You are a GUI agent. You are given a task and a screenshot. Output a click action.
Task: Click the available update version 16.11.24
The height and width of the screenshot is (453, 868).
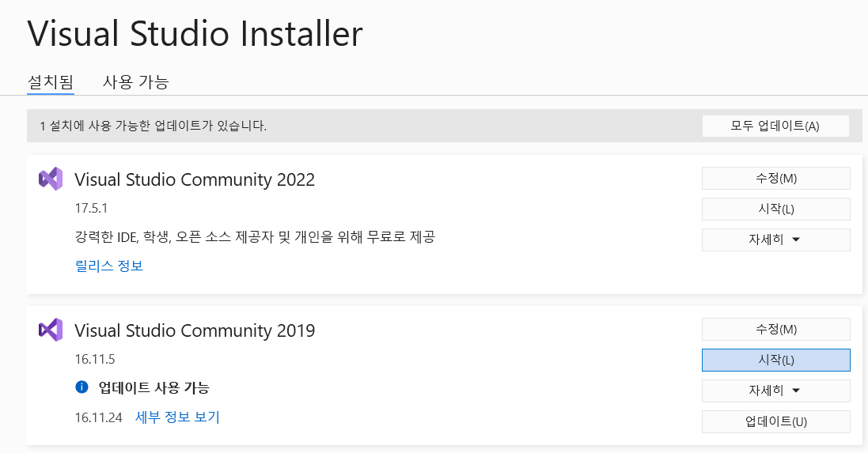pos(99,417)
